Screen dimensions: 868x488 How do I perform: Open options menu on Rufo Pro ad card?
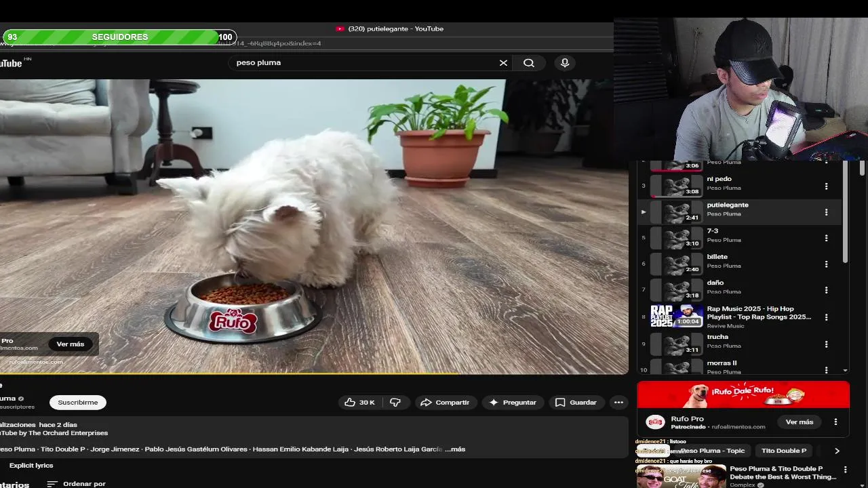point(835,422)
